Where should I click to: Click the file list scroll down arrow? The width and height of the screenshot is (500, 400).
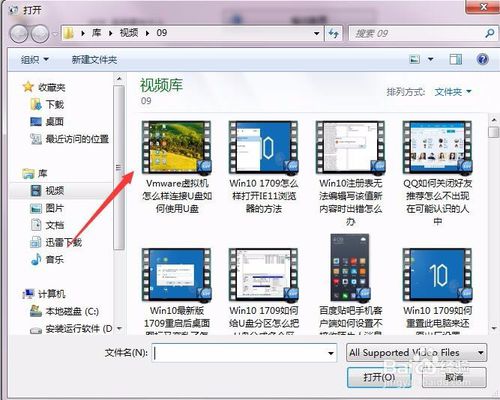[x=494, y=328]
